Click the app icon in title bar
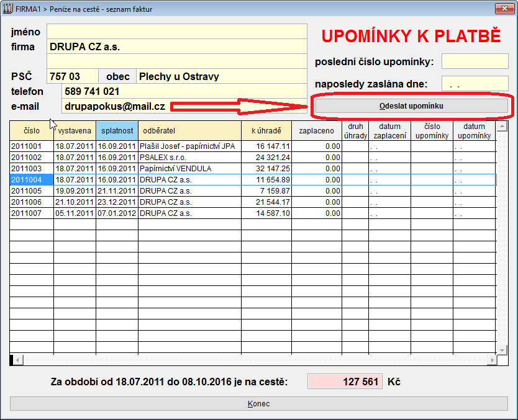This screenshot has height=420, width=518. point(8,9)
